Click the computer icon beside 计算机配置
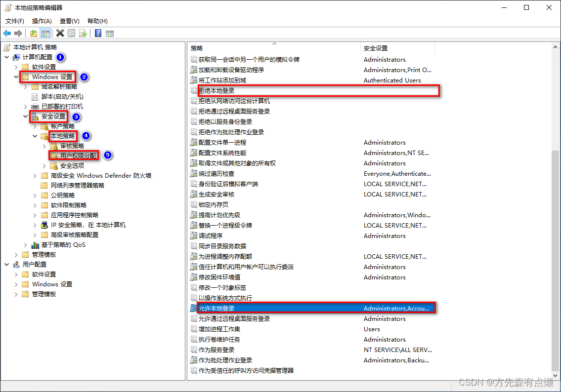Image resolution: width=561 pixels, height=392 pixels. pyautogui.click(x=16, y=57)
